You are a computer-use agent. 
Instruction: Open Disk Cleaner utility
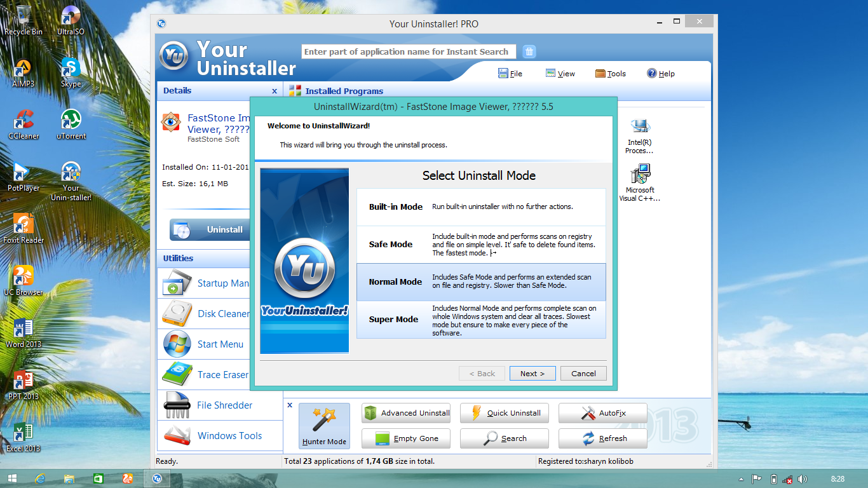point(204,314)
